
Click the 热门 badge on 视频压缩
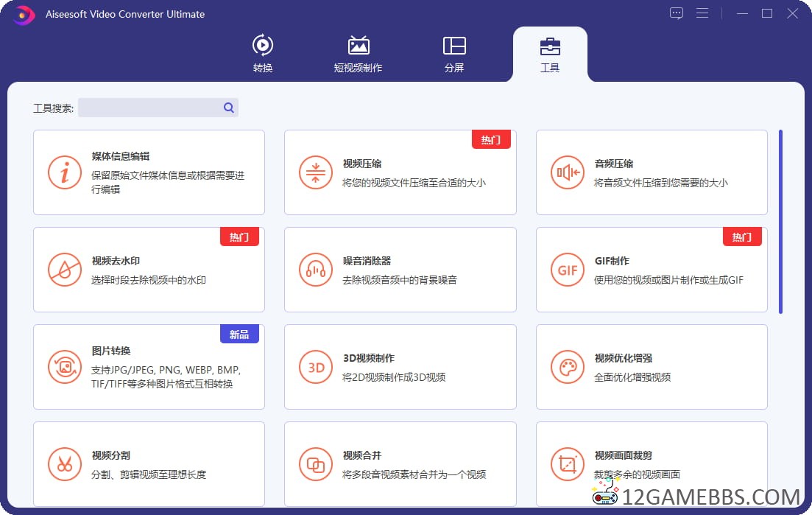coord(491,139)
